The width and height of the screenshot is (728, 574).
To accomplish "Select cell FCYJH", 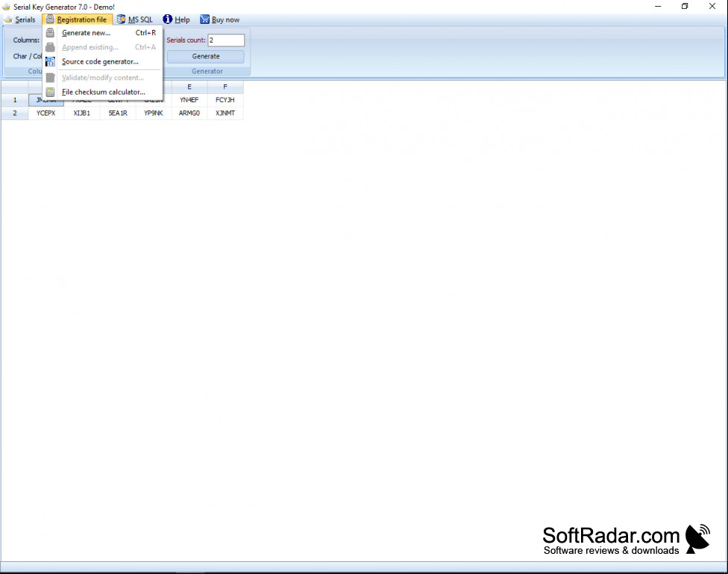I will tap(225, 100).
